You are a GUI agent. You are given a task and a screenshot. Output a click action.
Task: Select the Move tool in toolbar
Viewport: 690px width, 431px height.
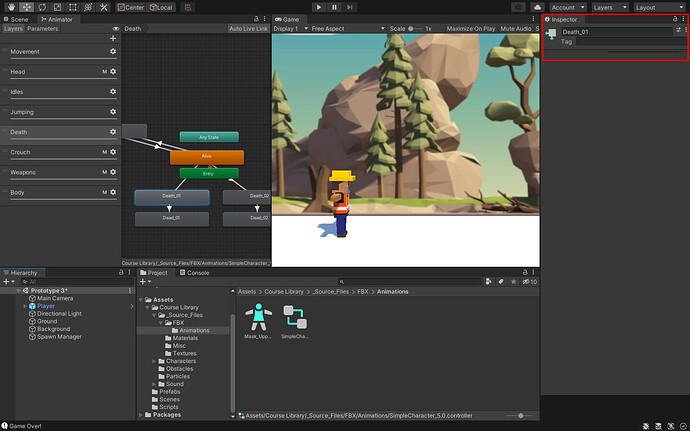[26, 7]
